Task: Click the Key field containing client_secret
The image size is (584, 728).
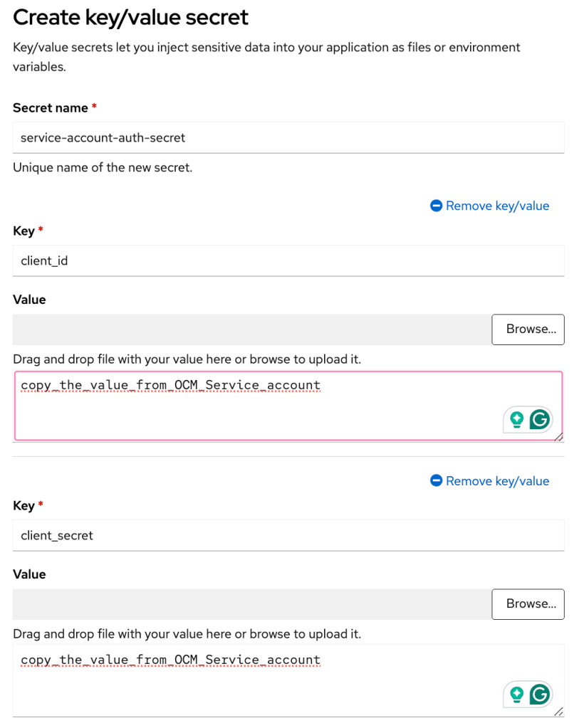Action: [288, 535]
